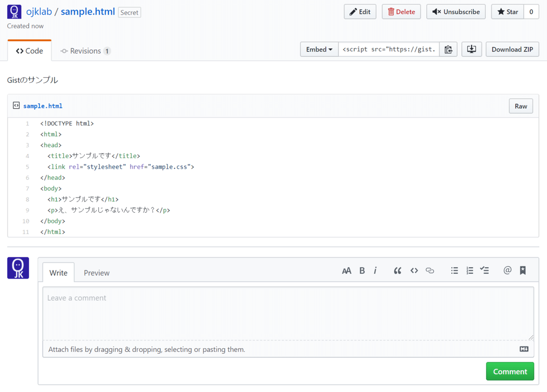Insert a saved reply via bookmark icon
547x392 pixels.
523,270
